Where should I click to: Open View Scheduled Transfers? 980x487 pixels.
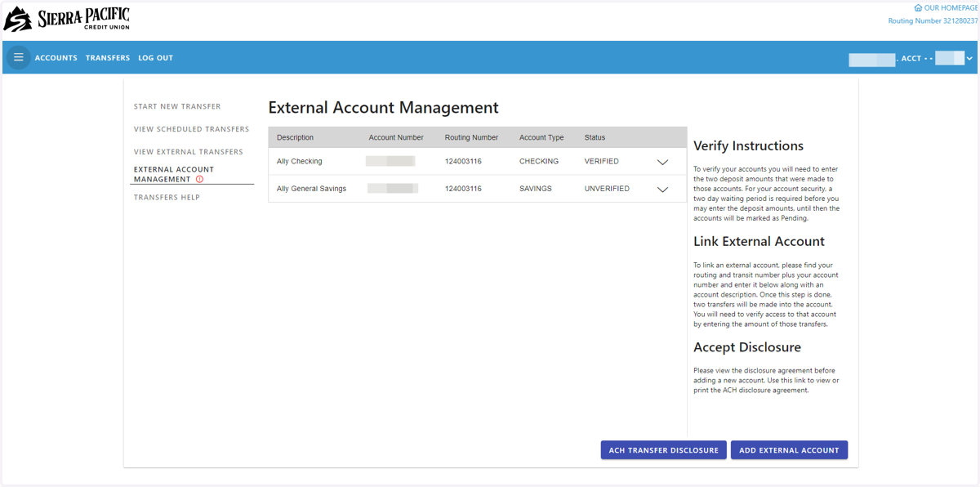pos(192,129)
